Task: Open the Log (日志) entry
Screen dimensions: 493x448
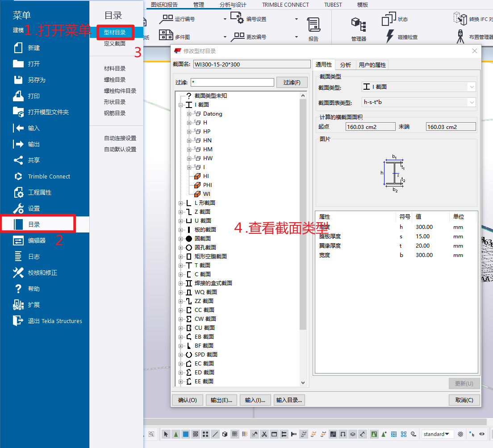Action: click(x=33, y=257)
